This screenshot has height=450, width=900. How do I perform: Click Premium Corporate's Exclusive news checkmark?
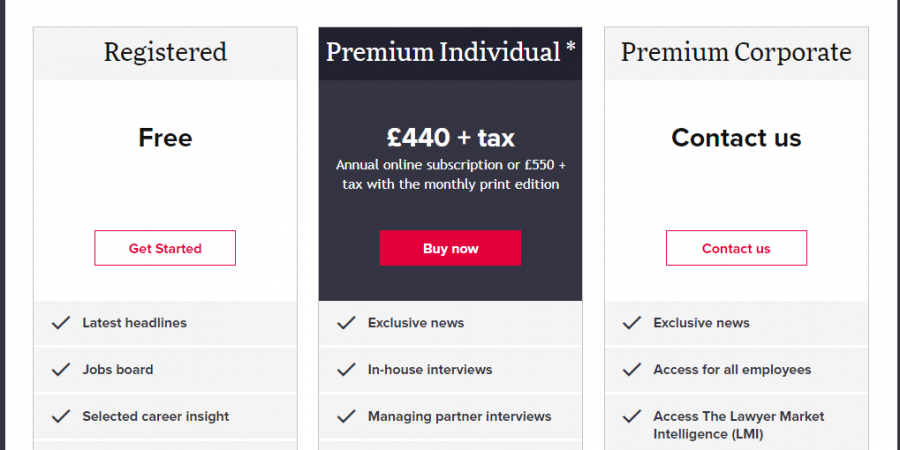(x=632, y=323)
